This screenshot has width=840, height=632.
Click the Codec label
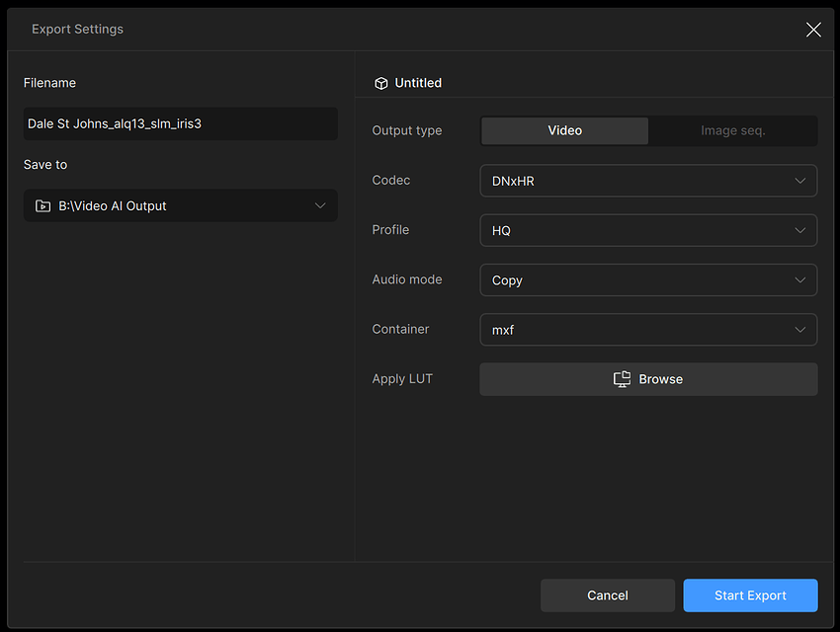coord(391,181)
